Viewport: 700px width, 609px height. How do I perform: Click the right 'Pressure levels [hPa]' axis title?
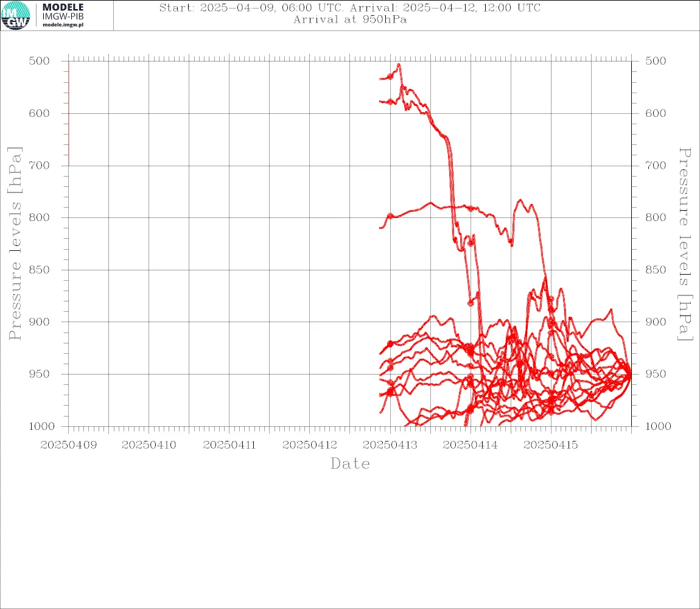click(685, 244)
